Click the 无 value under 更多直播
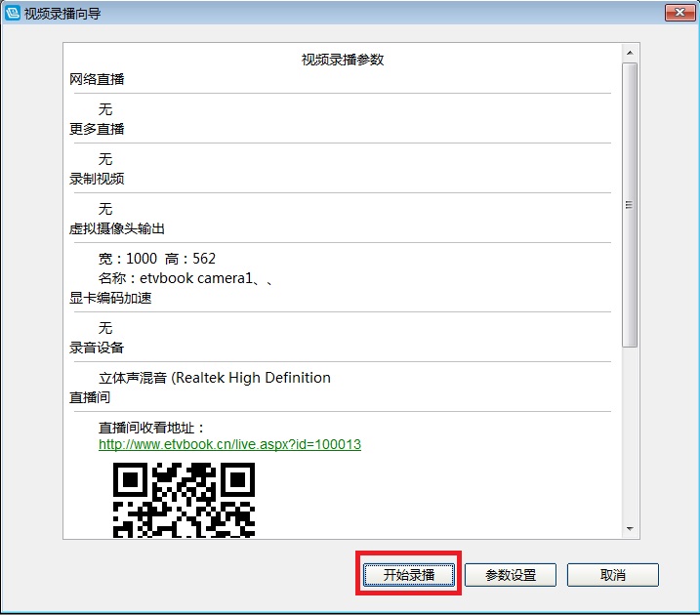 point(105,159)
